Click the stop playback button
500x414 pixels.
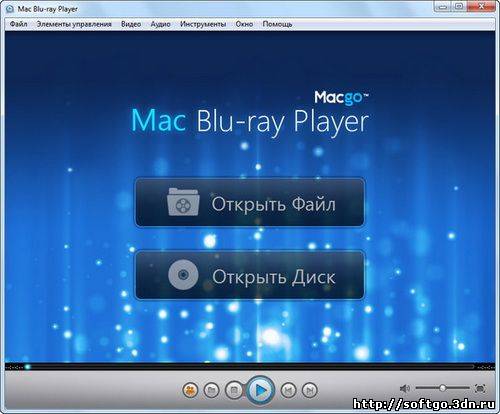[234, 390]
